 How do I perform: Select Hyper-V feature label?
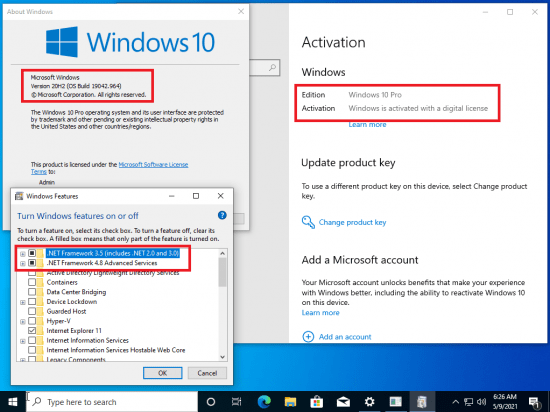pyautogui.click(x=58, y=321)
